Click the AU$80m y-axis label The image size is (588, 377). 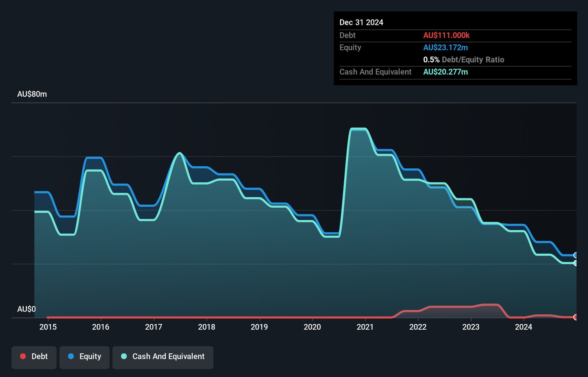(x=32, y=94)
